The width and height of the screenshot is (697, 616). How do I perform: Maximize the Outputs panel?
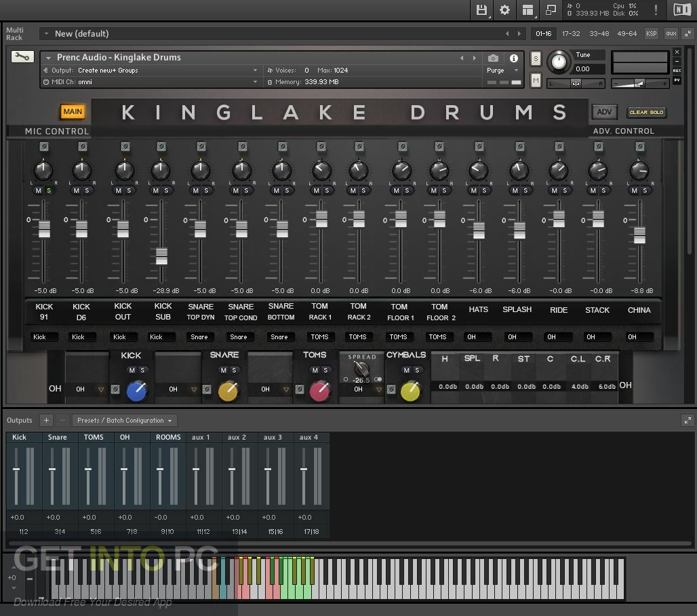[x=688, y=421]
